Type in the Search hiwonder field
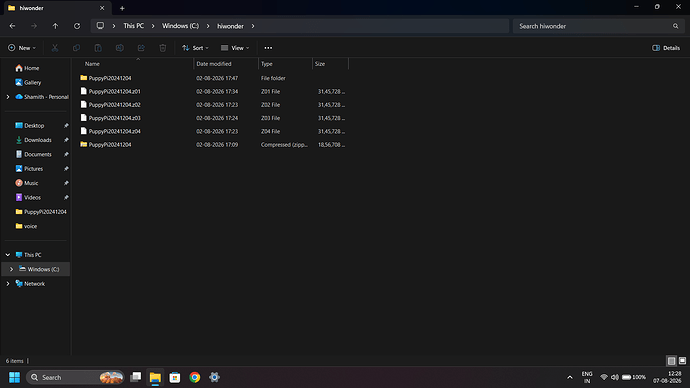 click(x=597, y=26)
